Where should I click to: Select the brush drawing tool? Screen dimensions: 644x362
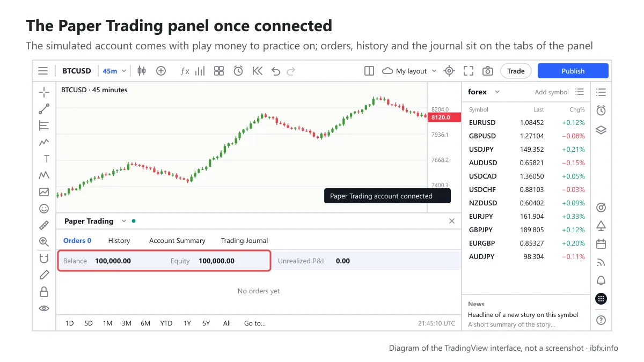point(44,142)
